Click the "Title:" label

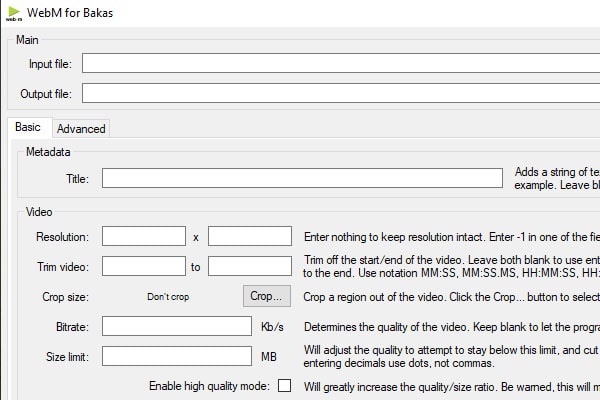click(x=77, y=179)
